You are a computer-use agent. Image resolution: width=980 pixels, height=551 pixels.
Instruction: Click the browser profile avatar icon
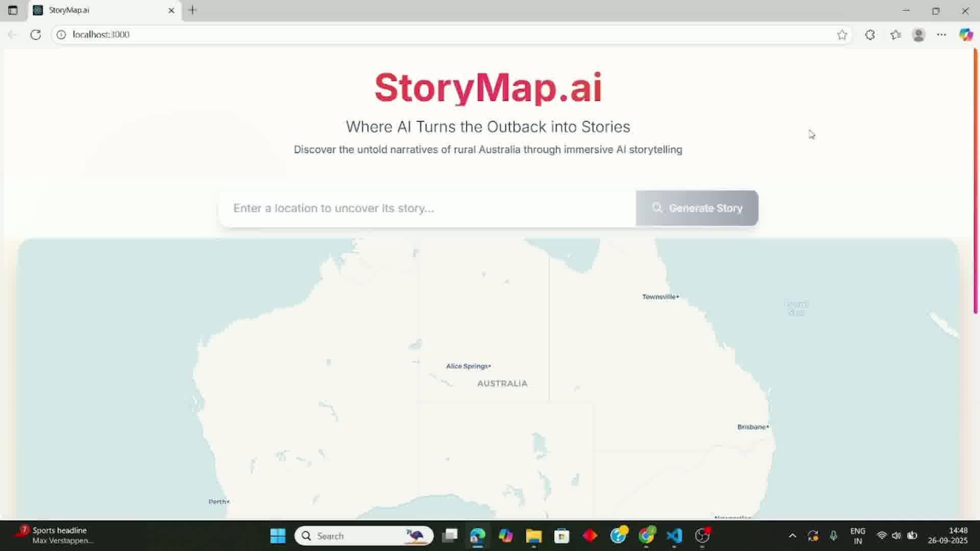click(919, 35)
